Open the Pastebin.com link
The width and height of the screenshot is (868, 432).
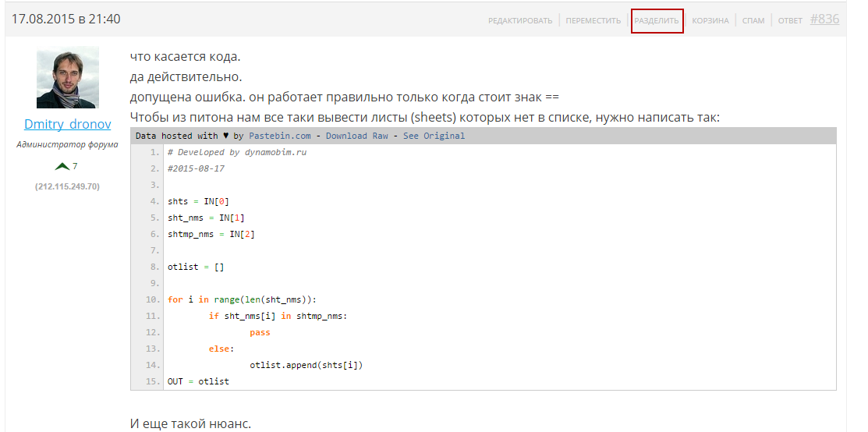click(x=279, y=136)
